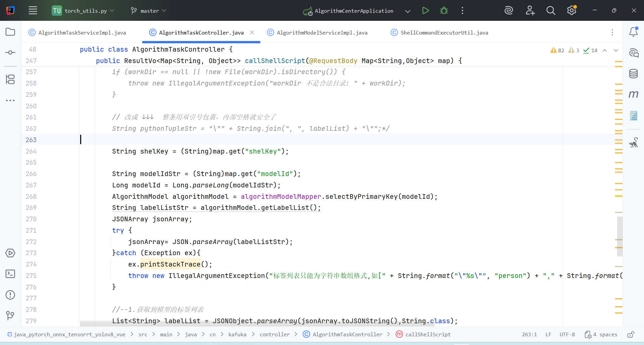Run AlgorithmCenterApplication with the play button

point(425,10)
